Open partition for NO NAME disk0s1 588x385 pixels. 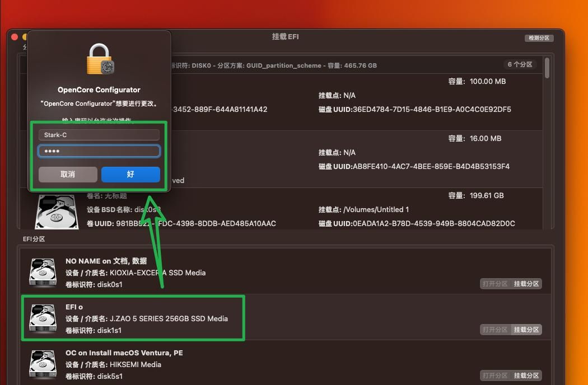495,284
